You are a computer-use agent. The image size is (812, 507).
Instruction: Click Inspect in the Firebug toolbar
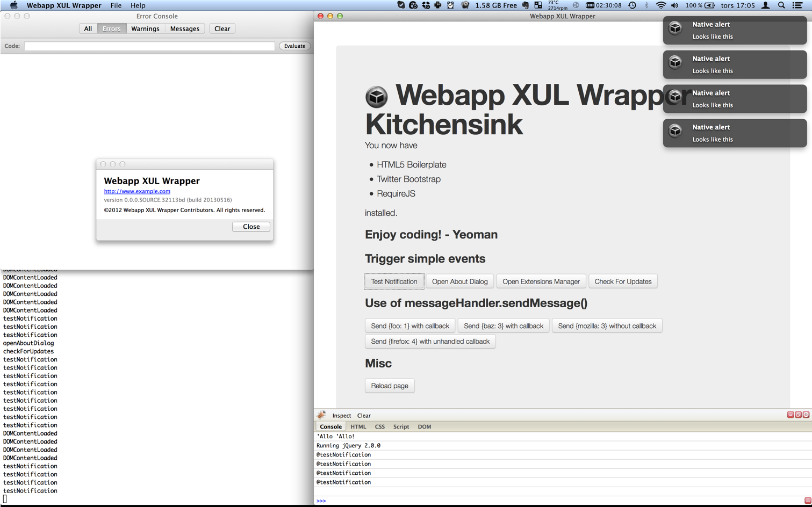[342, 416]
